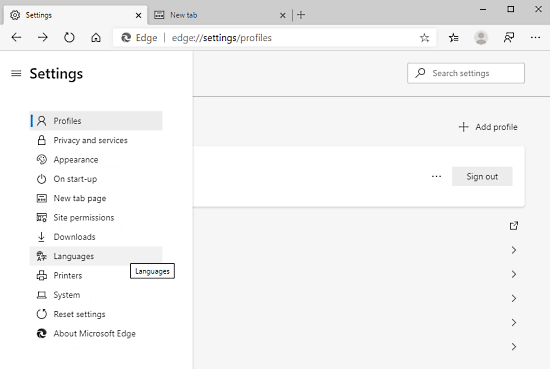
Task: Select the Settings browser tab
Action: click(75, 15)
